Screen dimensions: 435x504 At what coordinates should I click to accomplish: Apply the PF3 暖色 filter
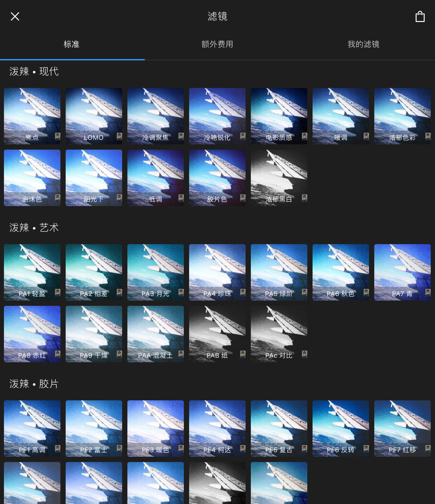pos(156,429)
